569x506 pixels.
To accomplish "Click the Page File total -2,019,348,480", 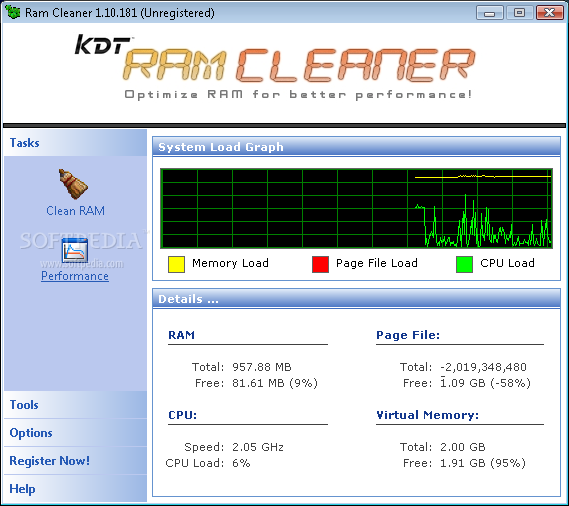I will [483, 367].
